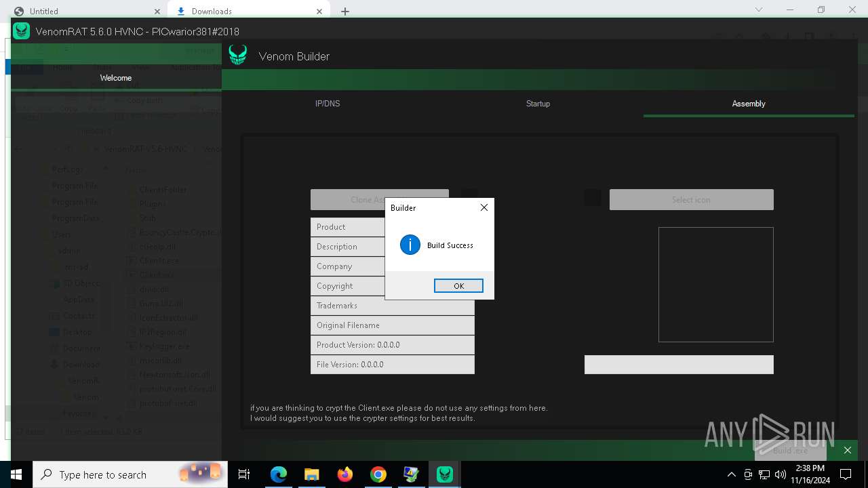Click the VenomRAT logo in title bar

[x=21, y=31]
